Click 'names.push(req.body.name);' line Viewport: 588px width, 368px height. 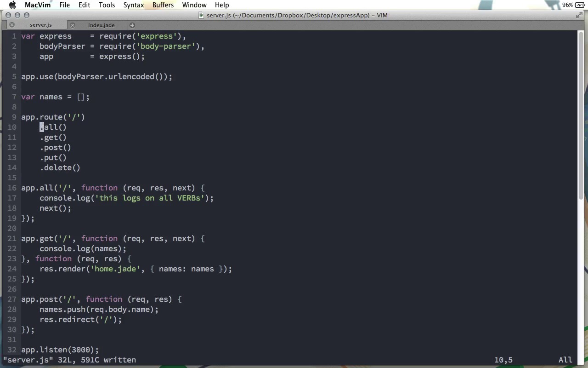click(x=99, y=309)
